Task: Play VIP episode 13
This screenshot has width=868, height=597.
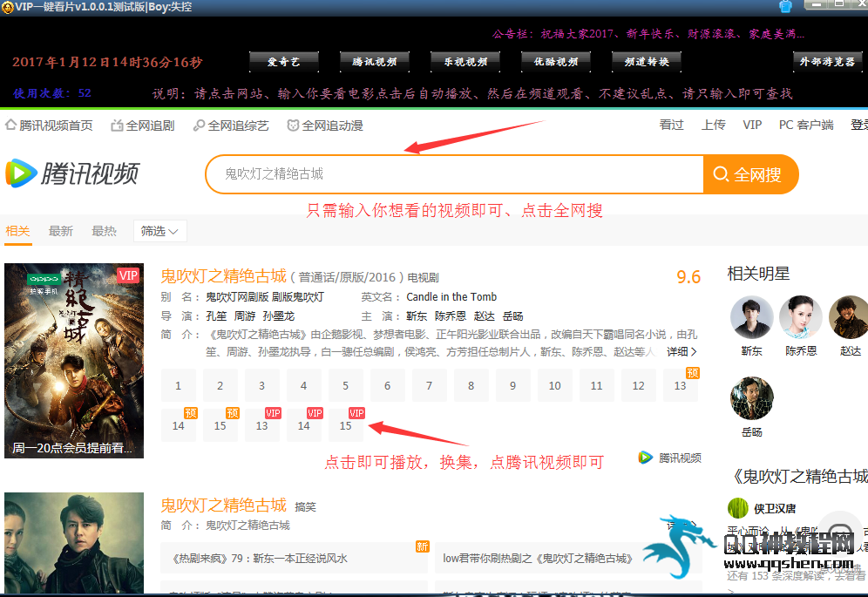Action: tap(261, 426)
